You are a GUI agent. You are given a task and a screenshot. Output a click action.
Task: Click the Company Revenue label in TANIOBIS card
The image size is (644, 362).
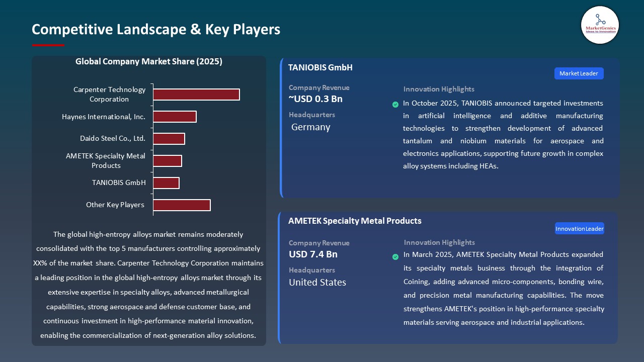(319, 88)
